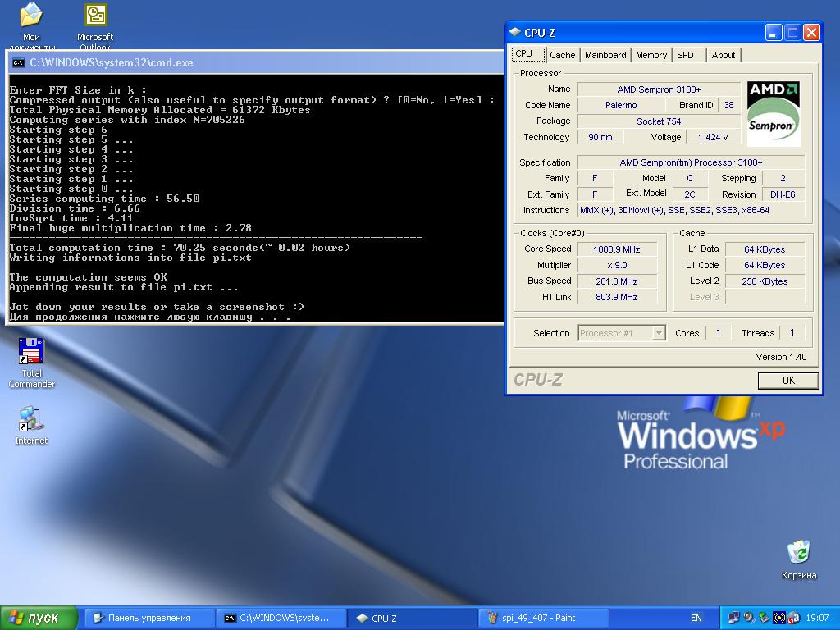Click the Threads count field
The height and width of the screenshot is (630, 840).
coord(792,333)
